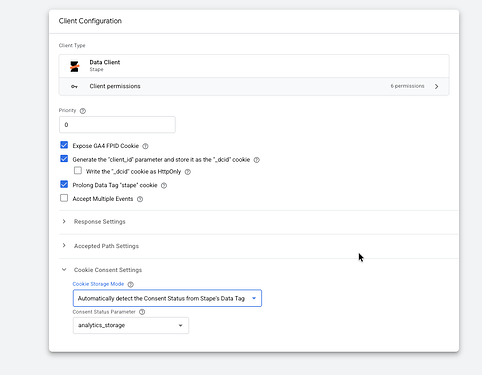This screenshot has height=375, width=482.
Task: Click the Stape Data Client logo icon
Action: coord(74,66)
